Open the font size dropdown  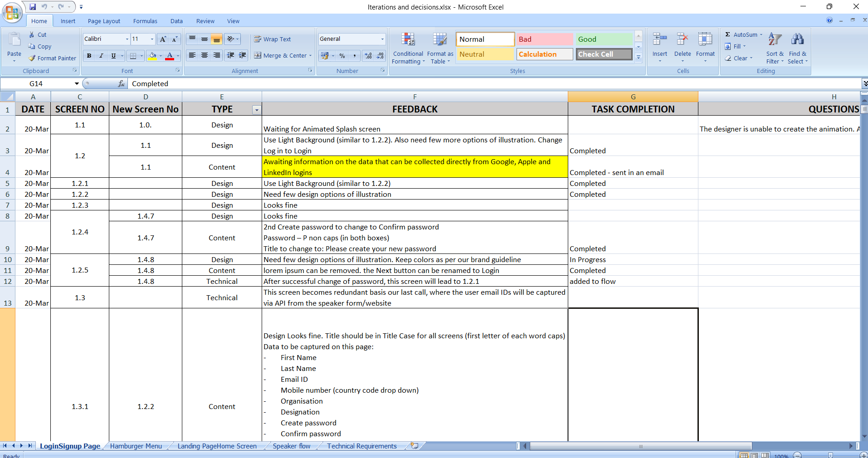[152, 39]
